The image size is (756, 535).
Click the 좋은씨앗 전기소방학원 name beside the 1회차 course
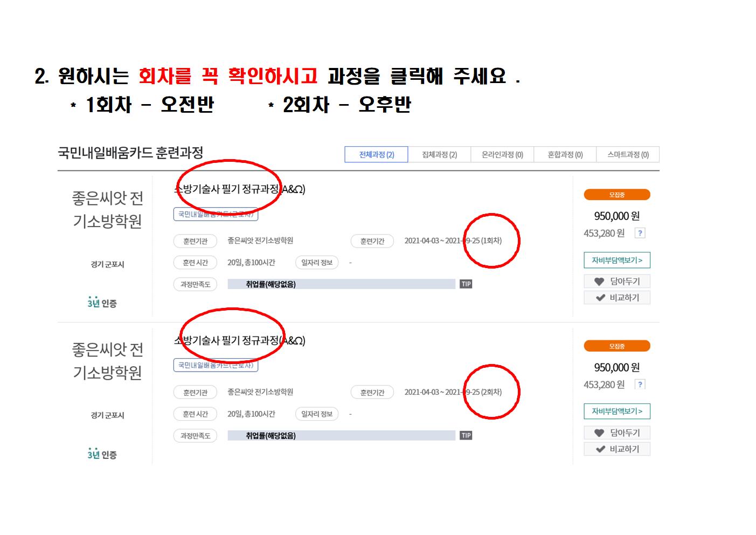tap(107, 209)
